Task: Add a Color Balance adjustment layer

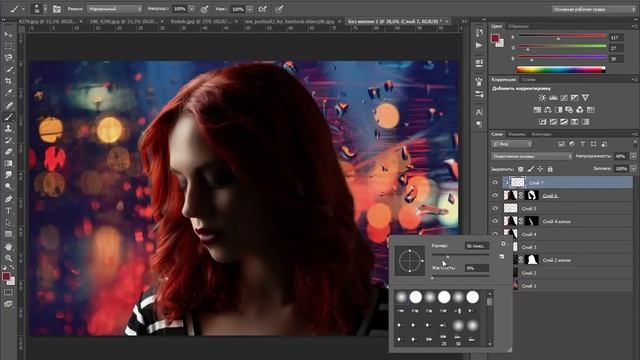Action: coord(548,110)
